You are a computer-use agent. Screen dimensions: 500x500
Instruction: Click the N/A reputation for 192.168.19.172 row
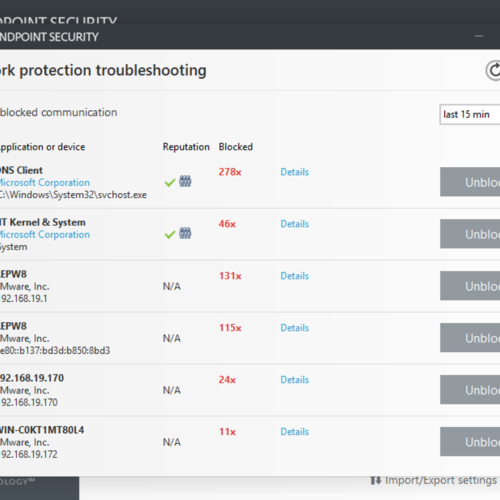point(172,442)
